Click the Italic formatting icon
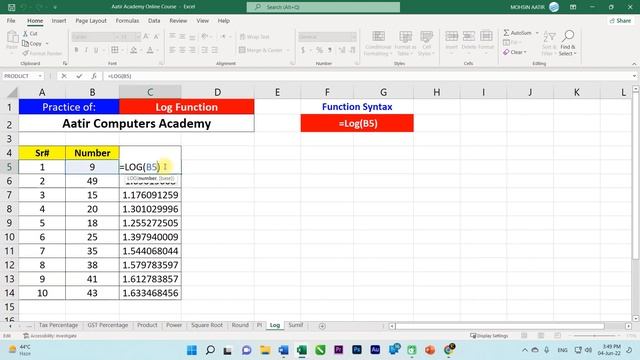The width and height of the screenshot is (640, 360). click(x=86, y=50)
